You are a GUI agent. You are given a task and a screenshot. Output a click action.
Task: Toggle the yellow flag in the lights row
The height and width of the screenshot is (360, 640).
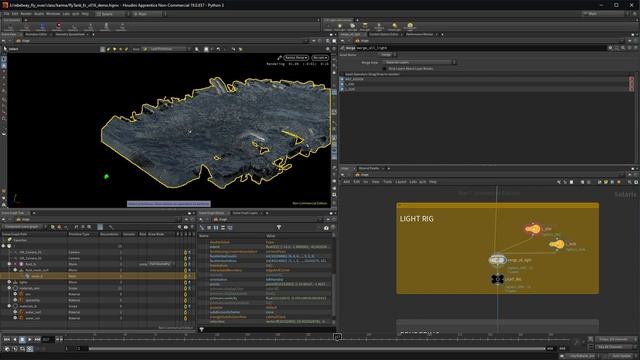click(185, 282)
